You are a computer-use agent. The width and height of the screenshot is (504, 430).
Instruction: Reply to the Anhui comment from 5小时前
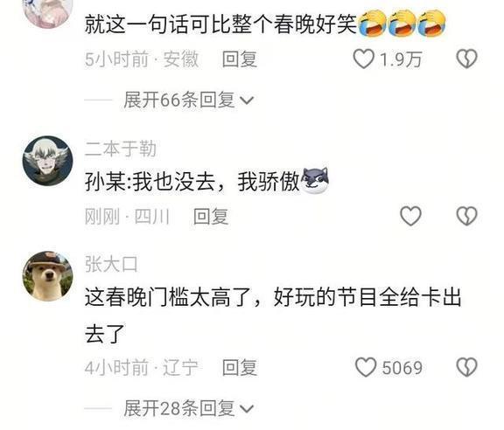[240, 59]
